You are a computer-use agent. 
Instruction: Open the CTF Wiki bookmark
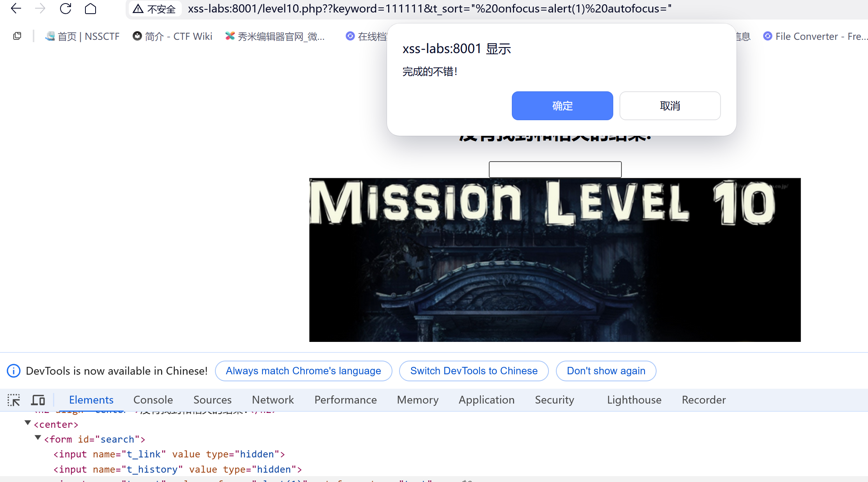pos(172,36)
